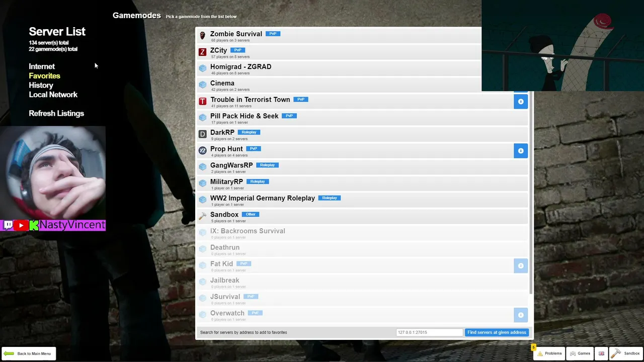The height and width of the screenshot is (362, 644).
Task: Click the green back arrow icon
Action: pos(9,353)
